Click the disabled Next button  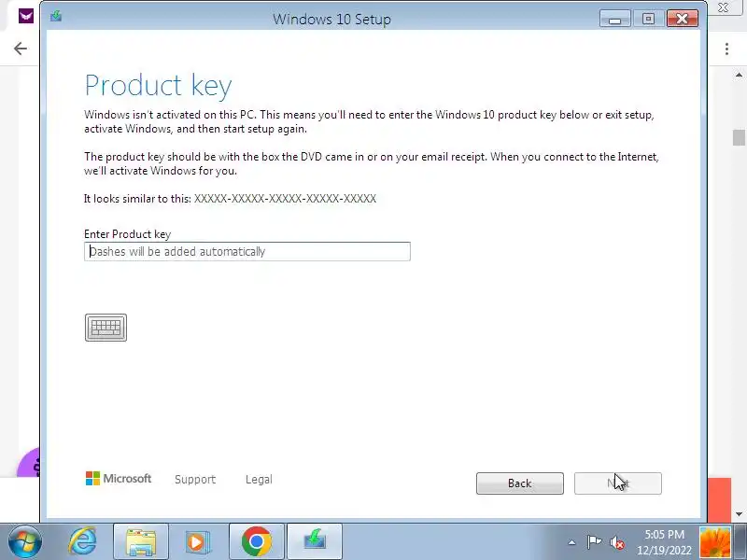618,483
